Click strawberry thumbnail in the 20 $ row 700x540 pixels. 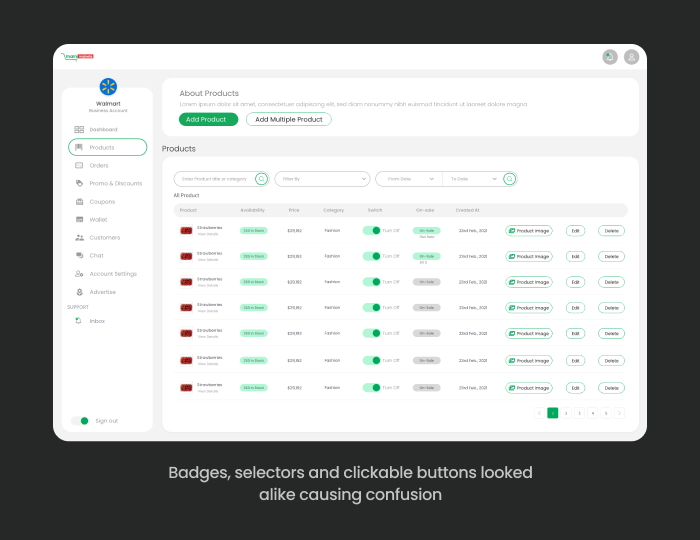186,257
